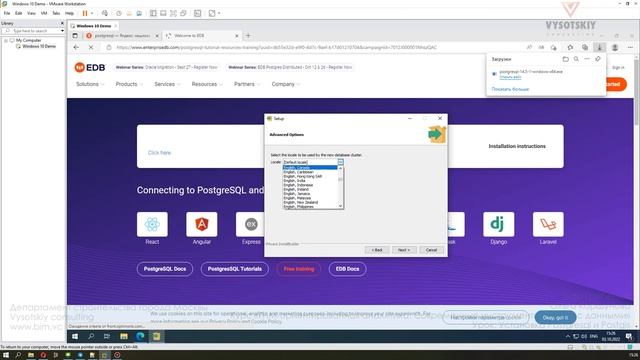Click the Angular icon tile
Screen dimensions: 640x360
coord(202,224)
